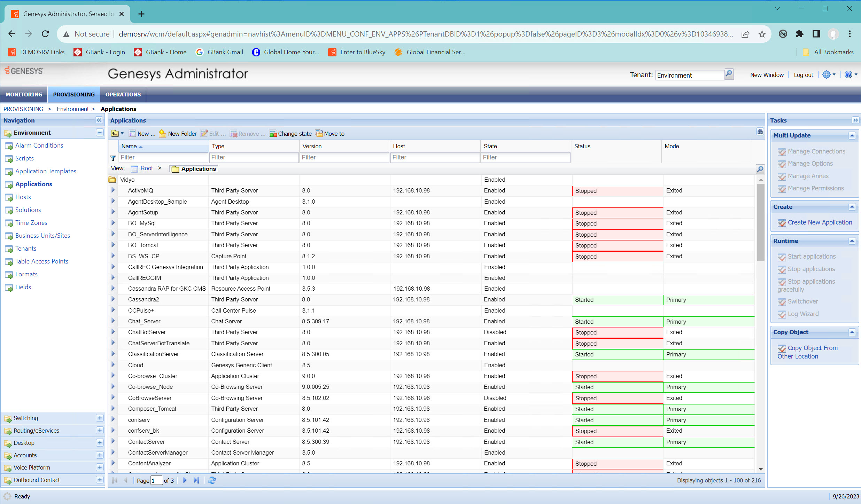Click the Log out link

pyautogui.click(x=804, y=75)
